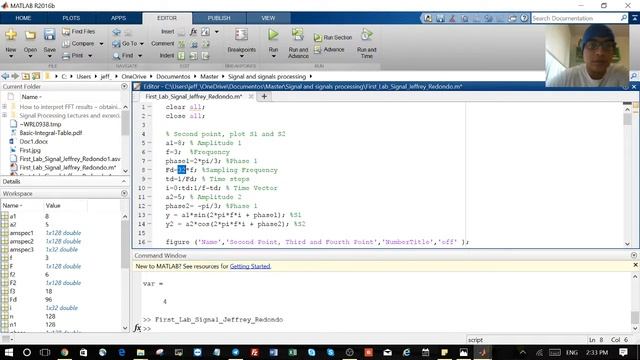Screen dimensions: 640x360
Task: Open the Getting Started link
Action: click(x=250, y=266)
